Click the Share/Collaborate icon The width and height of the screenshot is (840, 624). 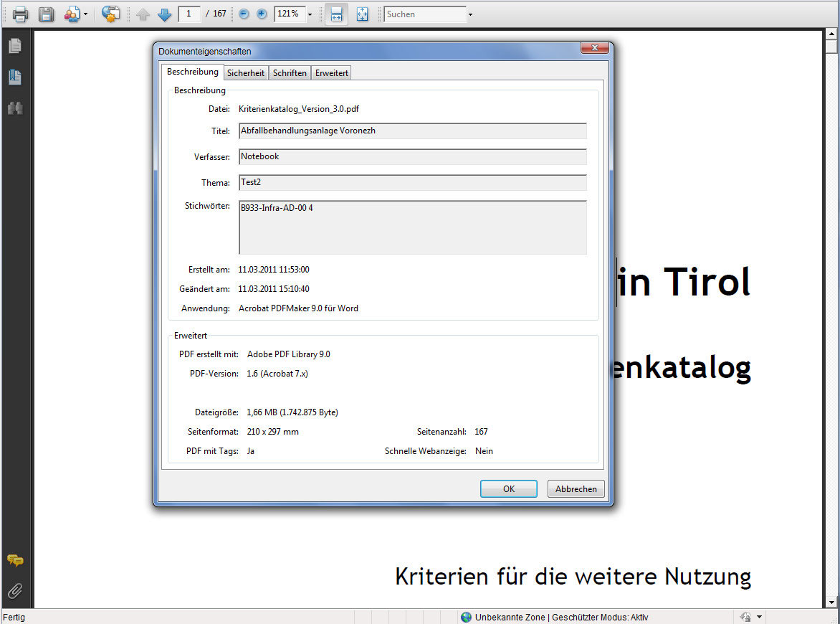[72, 14]
